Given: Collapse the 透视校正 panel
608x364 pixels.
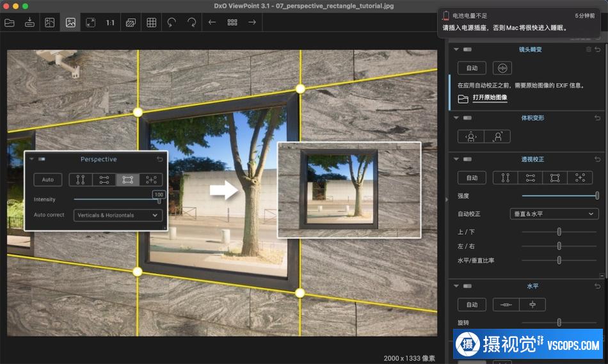Looking at the screenshot, I should (456, 159).
